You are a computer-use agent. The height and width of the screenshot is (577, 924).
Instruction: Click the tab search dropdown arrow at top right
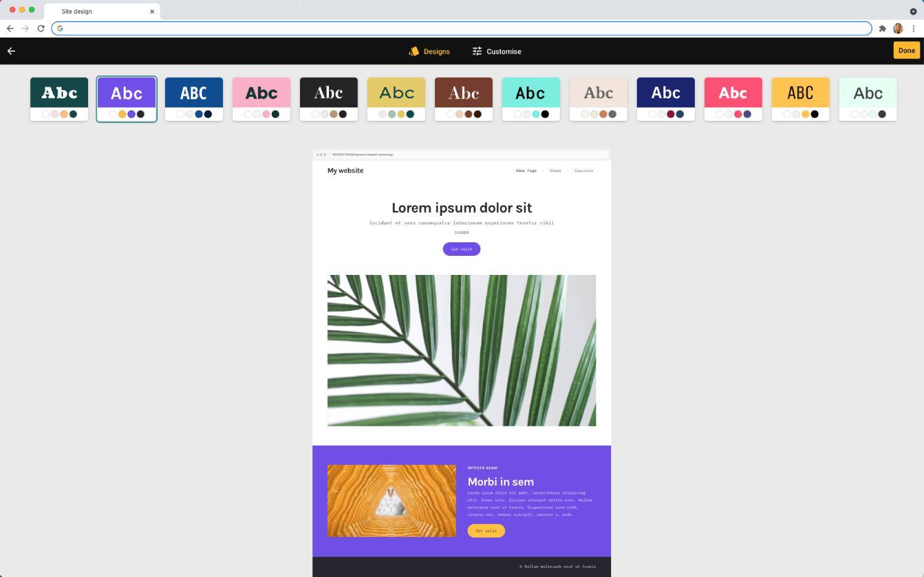pos(913,11)
